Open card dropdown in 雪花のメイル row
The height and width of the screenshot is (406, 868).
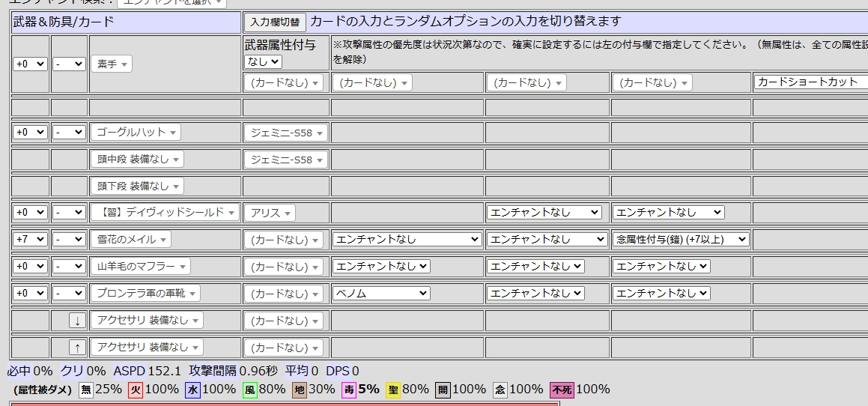283,240
